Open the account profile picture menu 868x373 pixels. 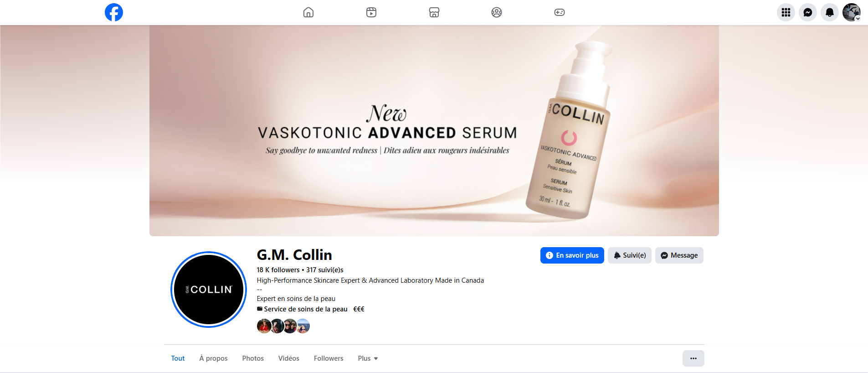[852, 12]
